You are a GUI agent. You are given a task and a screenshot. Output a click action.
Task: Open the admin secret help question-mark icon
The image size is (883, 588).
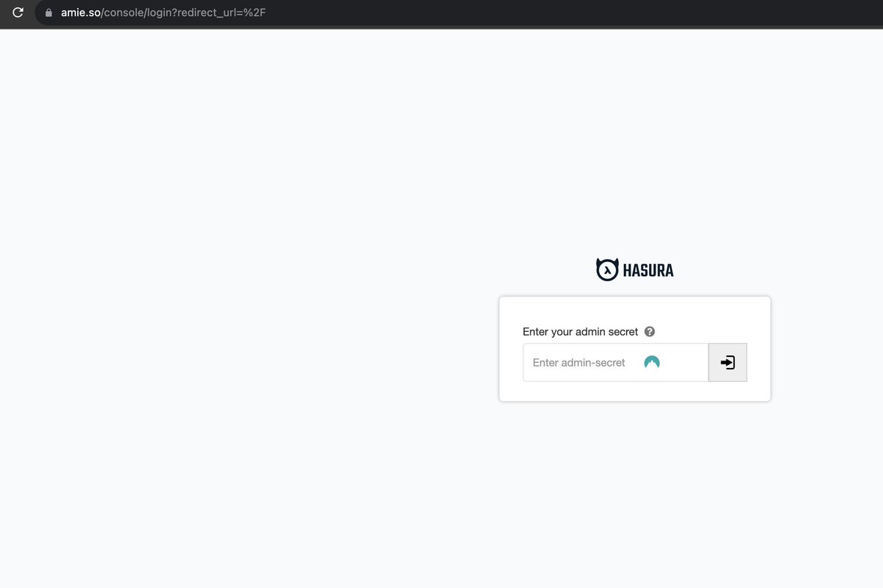click(650, 331)
